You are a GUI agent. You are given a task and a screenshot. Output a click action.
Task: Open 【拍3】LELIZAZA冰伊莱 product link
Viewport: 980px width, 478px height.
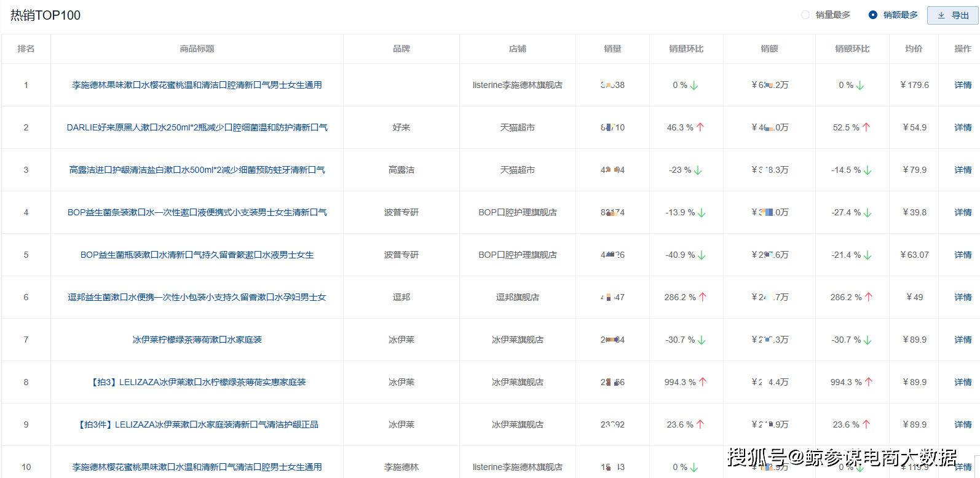pos(197,382)
